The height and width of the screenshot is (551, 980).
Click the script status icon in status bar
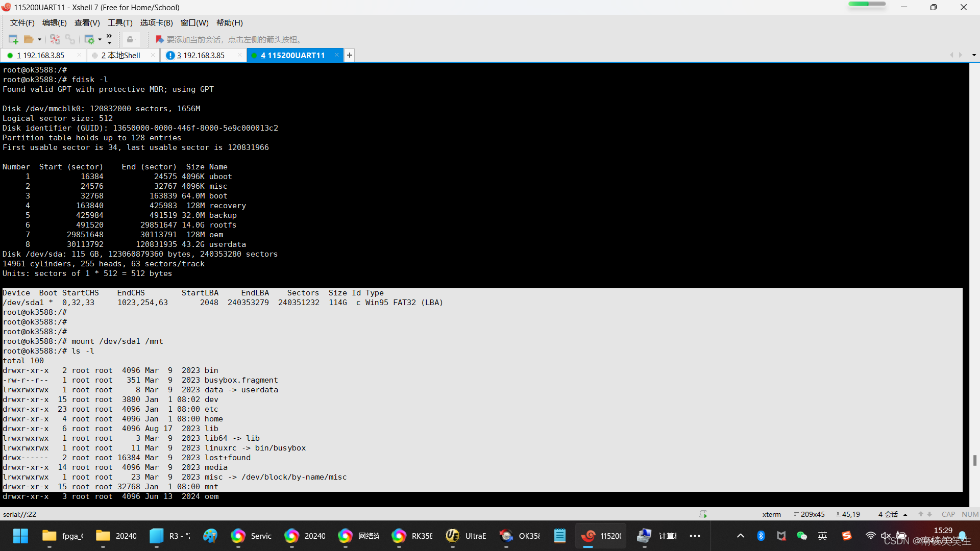[x=703, y=514]
